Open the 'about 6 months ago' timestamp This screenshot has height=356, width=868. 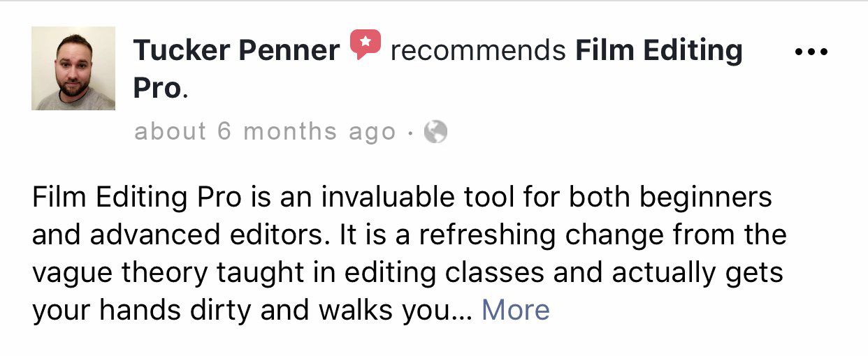[265, 131]
